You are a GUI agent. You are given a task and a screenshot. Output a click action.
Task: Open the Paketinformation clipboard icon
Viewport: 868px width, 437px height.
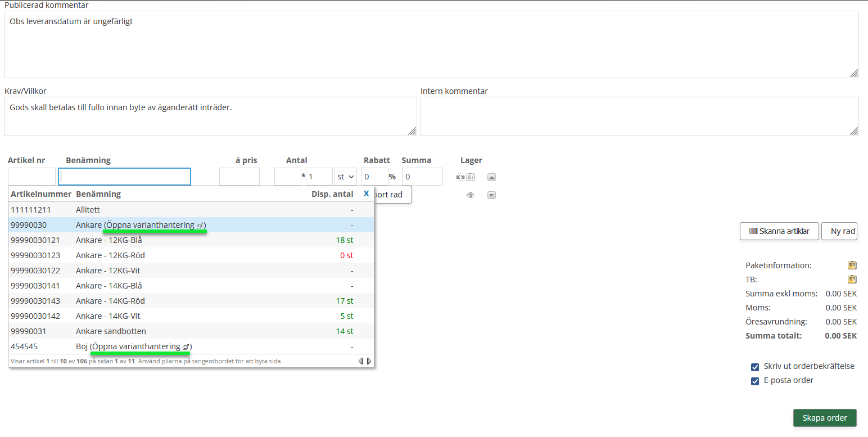(852, 265)
